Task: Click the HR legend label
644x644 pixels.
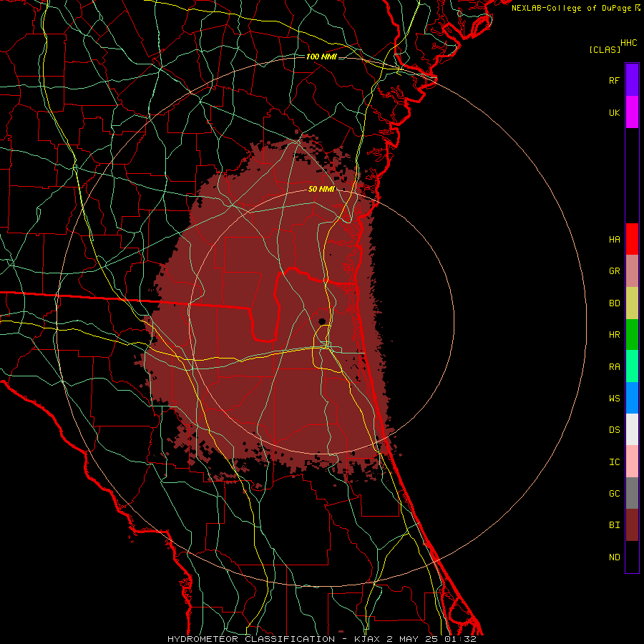Action: pyautogui.click(x=614, y=335)
